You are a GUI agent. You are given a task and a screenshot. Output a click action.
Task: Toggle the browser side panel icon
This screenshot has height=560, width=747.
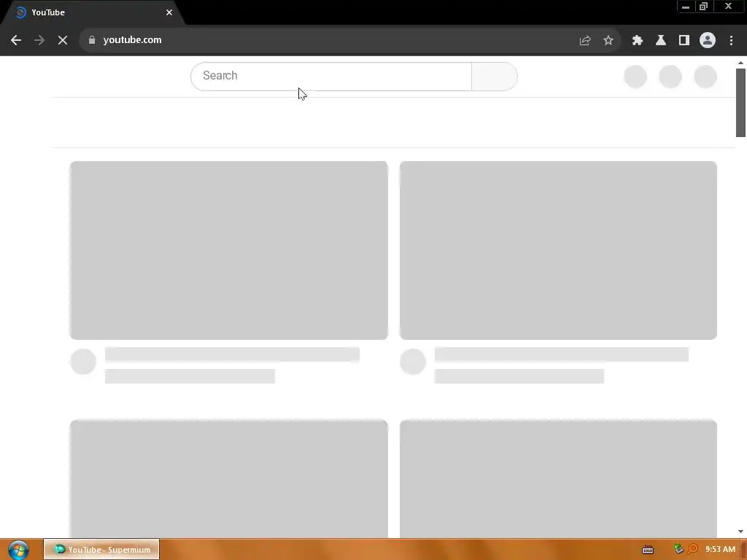(684, 41)
